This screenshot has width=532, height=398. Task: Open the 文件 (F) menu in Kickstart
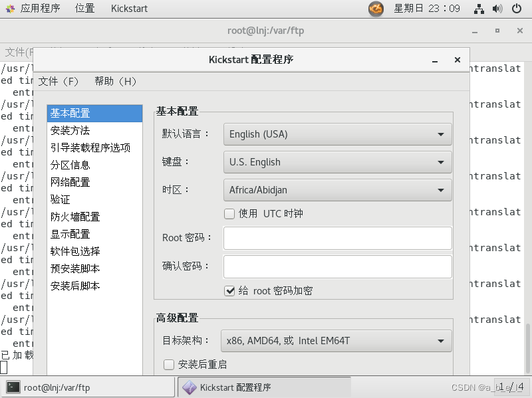click(x=59, y=81)
